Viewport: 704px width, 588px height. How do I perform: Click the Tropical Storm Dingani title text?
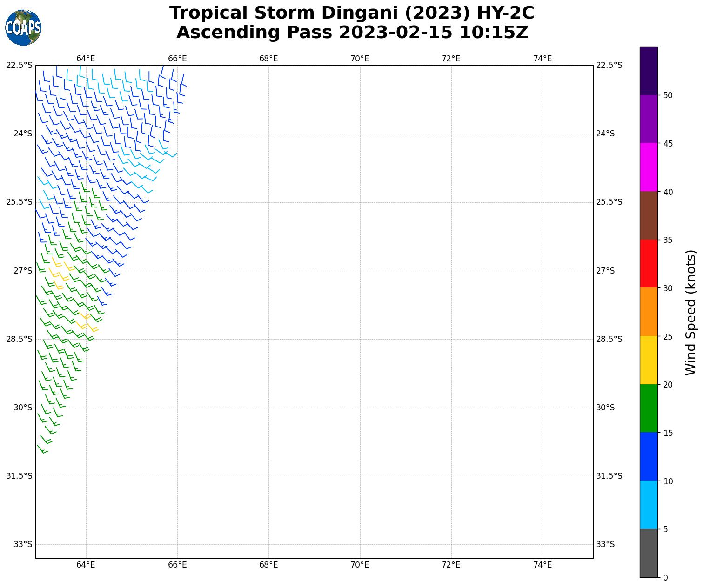point(352,13)
